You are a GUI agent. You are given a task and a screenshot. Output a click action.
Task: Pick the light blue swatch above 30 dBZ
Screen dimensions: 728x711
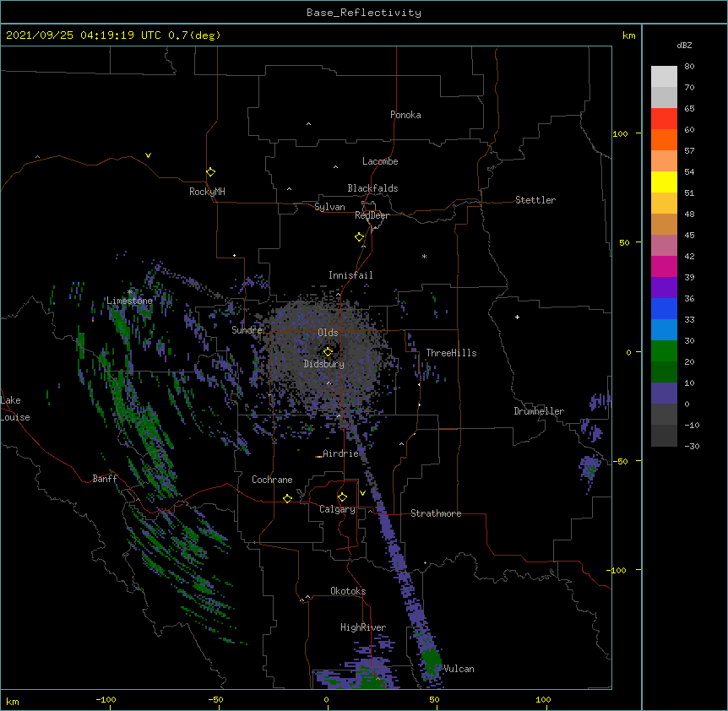coord(664,329)
